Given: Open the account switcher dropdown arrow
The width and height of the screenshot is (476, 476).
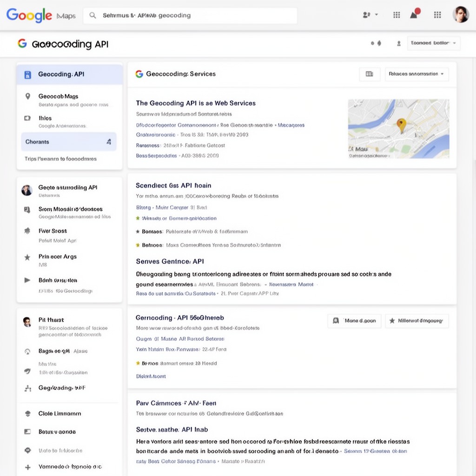Looking at the screenshot, I should (x=377, y=14).
